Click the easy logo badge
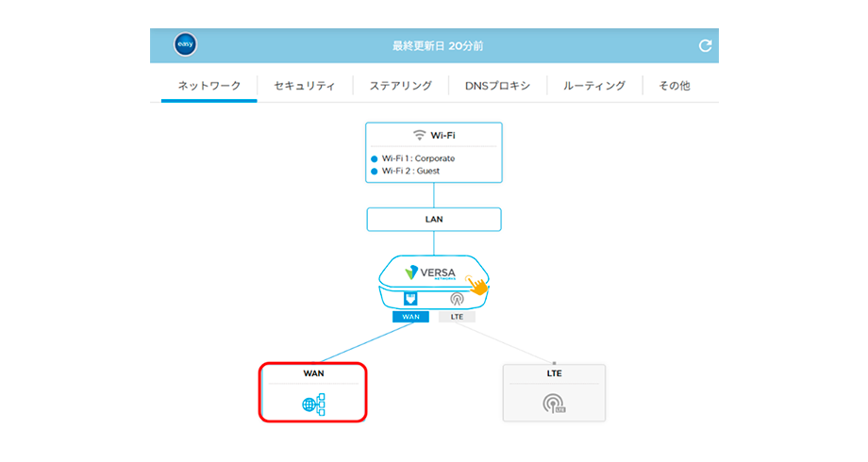Viewport: 868px width, 462px height. [x=185, y=45]
